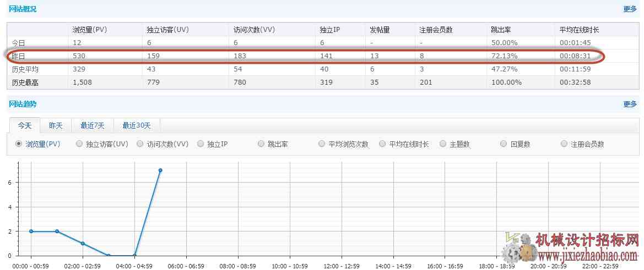The width and height of the screenshot is (644, 270).
Task: Switch to the 最近7天 tab
Action: [x=92, y=125]
